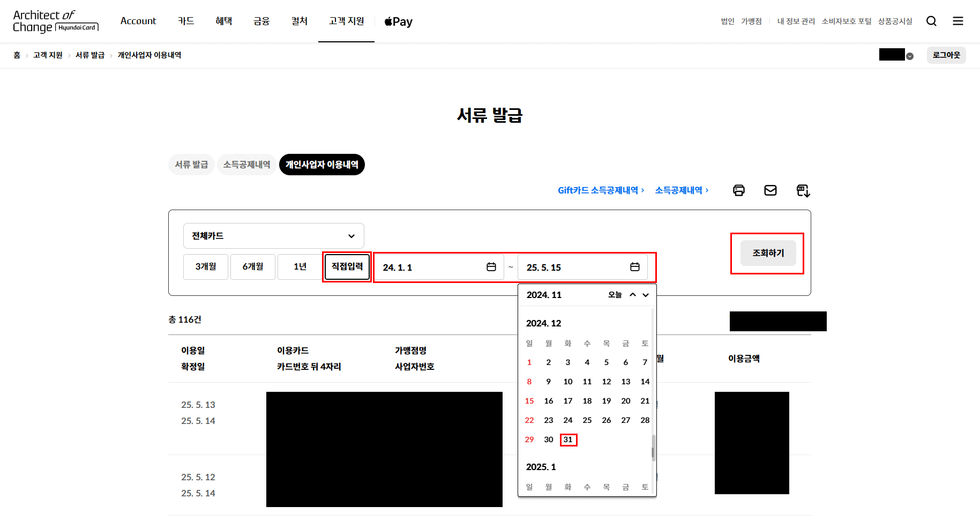Email the usage statement via envelope icon
Image resolution: width=980 pixels, height=521 pixels.
pos(770,190)
